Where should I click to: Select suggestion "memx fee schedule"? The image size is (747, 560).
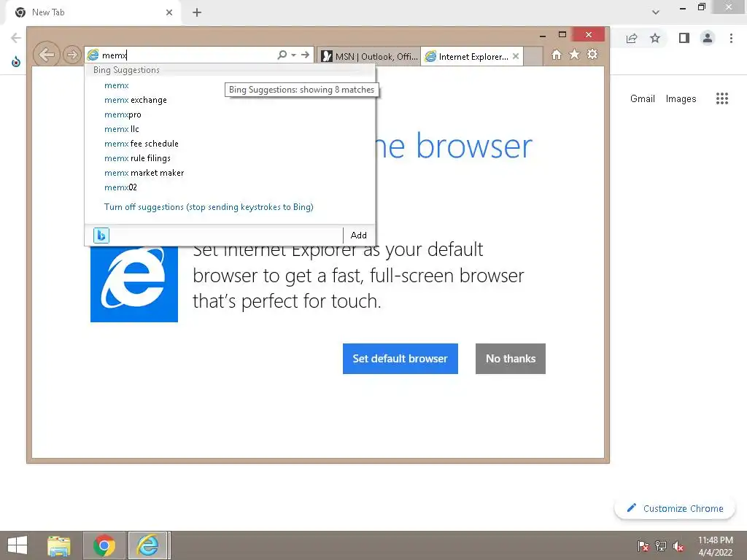tap(230, 144)
